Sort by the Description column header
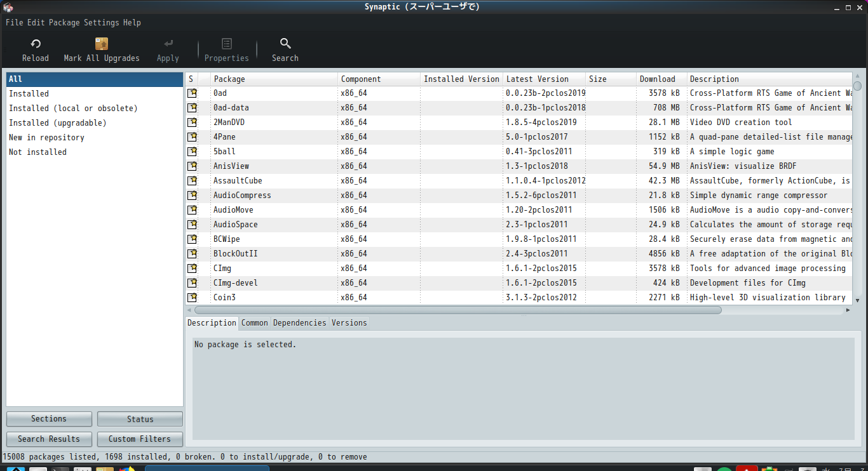 [770, 79]
